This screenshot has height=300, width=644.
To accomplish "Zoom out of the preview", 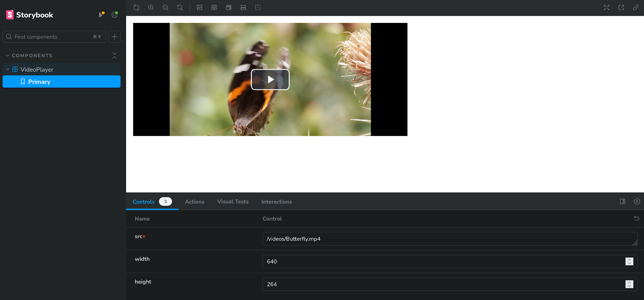I will 165,8.
